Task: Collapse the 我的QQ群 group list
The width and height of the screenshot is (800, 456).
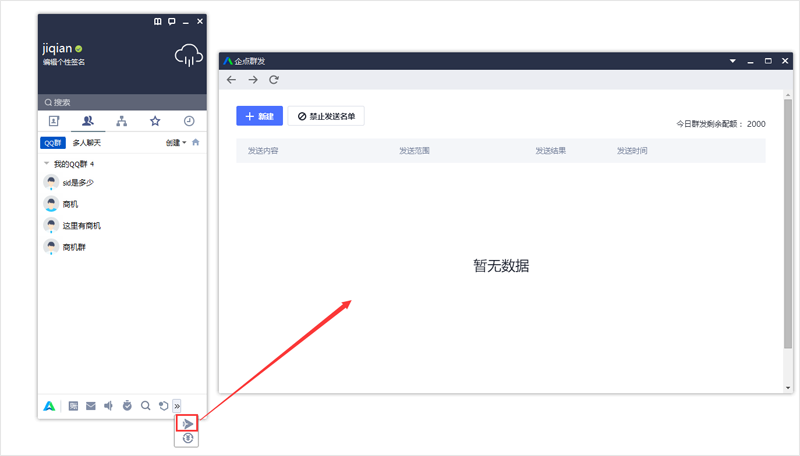Action: coord(46,164)
